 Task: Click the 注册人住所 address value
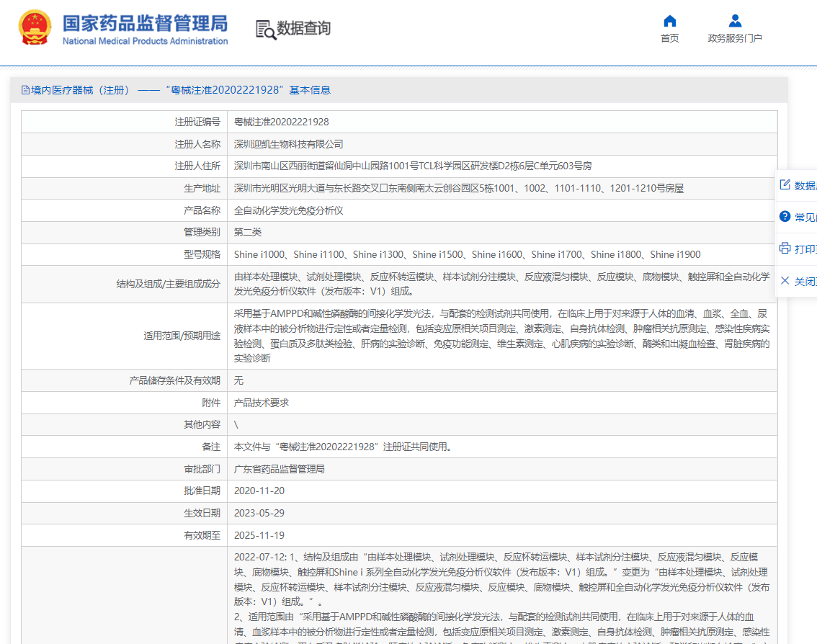413,166
